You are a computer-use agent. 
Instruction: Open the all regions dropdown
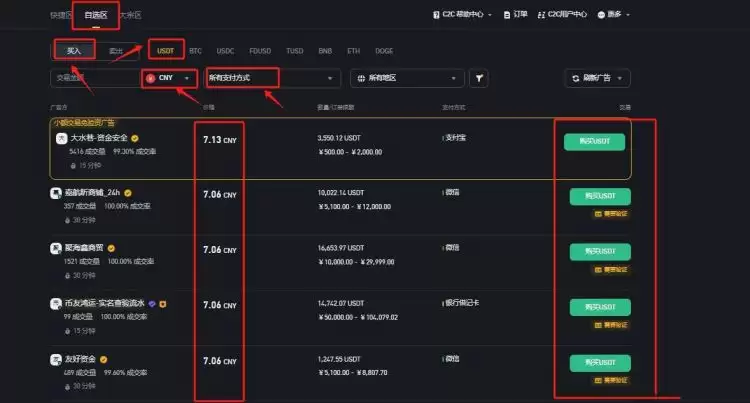coord(407,78)
